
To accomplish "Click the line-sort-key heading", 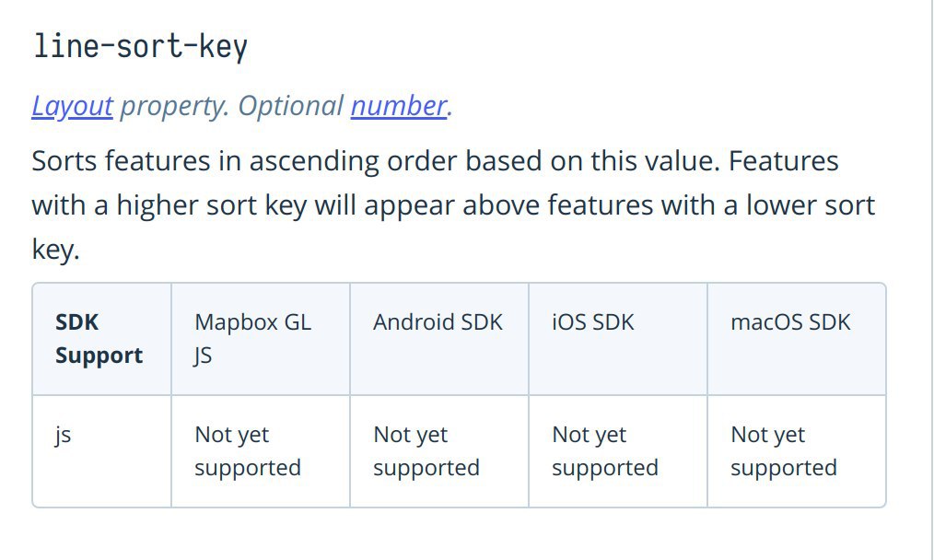I will [x=140, y=46].
